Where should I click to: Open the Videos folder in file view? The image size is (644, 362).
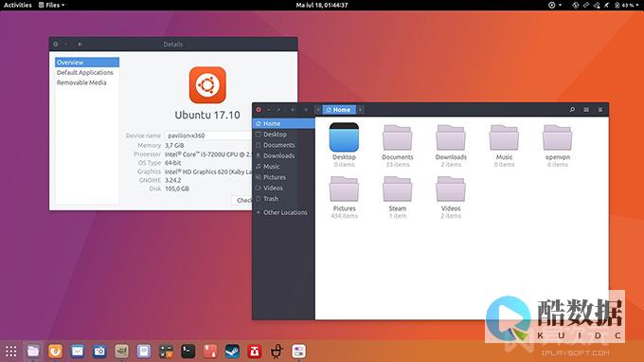pos(451,189)
